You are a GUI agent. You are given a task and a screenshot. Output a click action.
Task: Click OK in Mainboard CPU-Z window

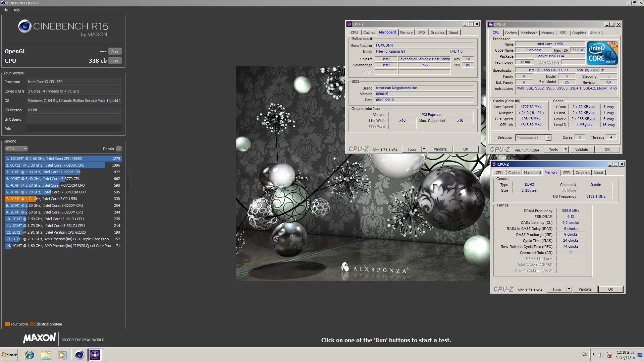[466, 149]
